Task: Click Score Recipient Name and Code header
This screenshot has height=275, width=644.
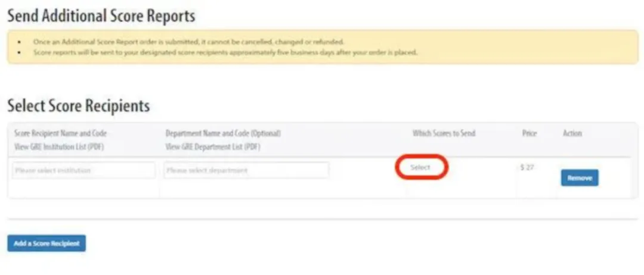Action: (60, 133)
